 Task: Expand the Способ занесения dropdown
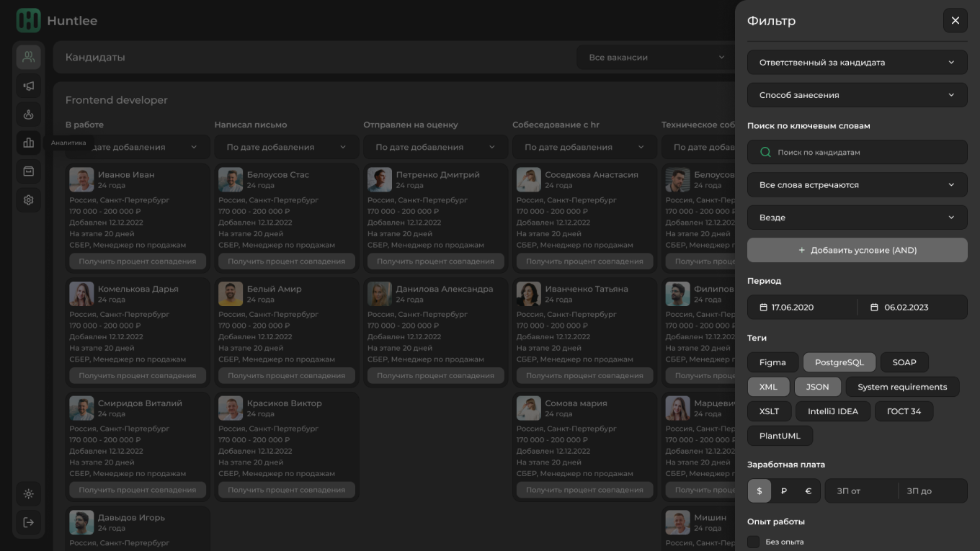pyautogui.click(x=857, y=95)
